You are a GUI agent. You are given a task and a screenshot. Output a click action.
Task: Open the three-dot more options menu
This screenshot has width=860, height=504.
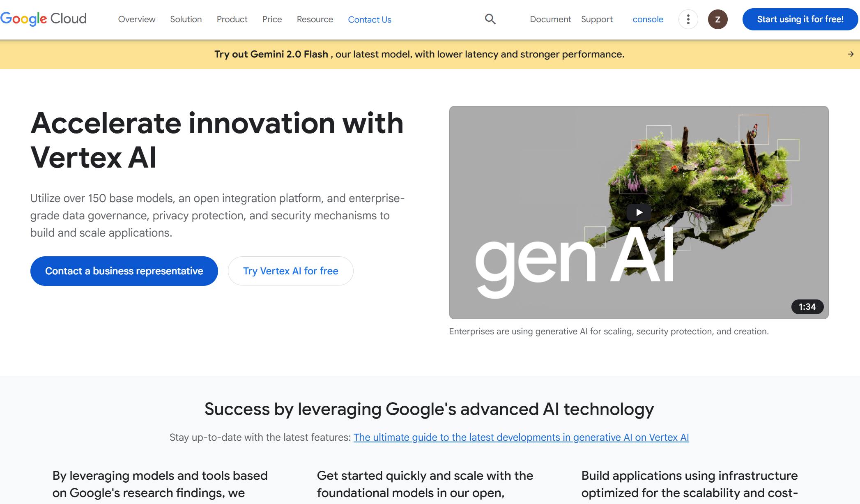tap(688, 19)
